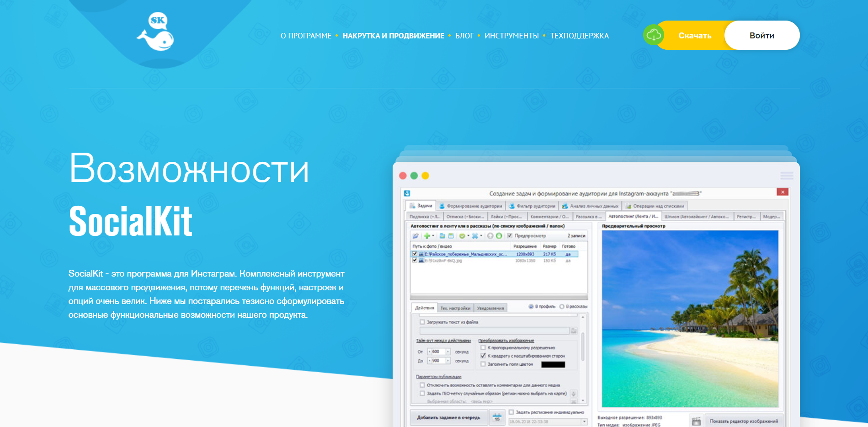
Task: Click Показать редактор изображений button
Action: pyautogui.click(x=743, y=421)
